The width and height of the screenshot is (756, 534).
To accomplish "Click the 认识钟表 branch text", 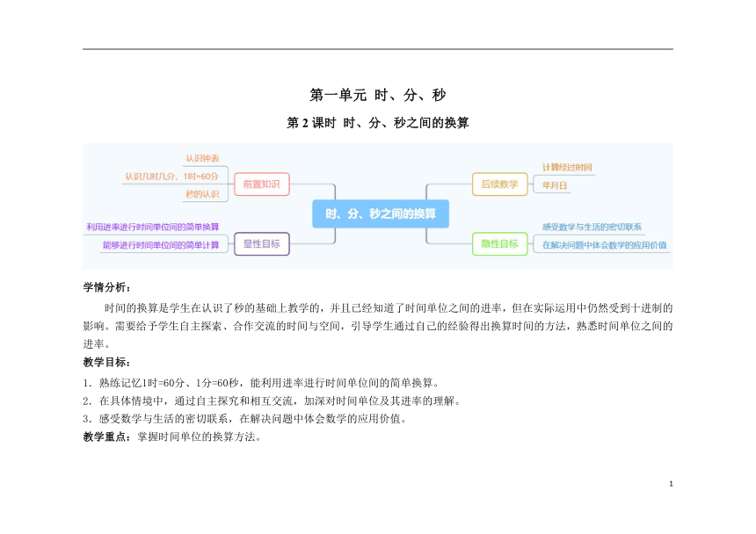I will (202, 158).
